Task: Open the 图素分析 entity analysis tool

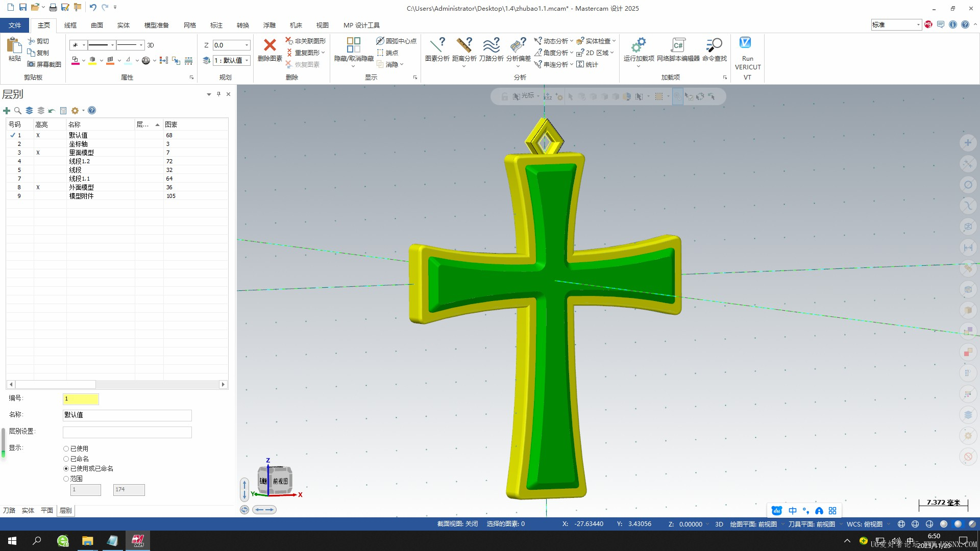Action: pyautogui.click(x=437, y=46)
